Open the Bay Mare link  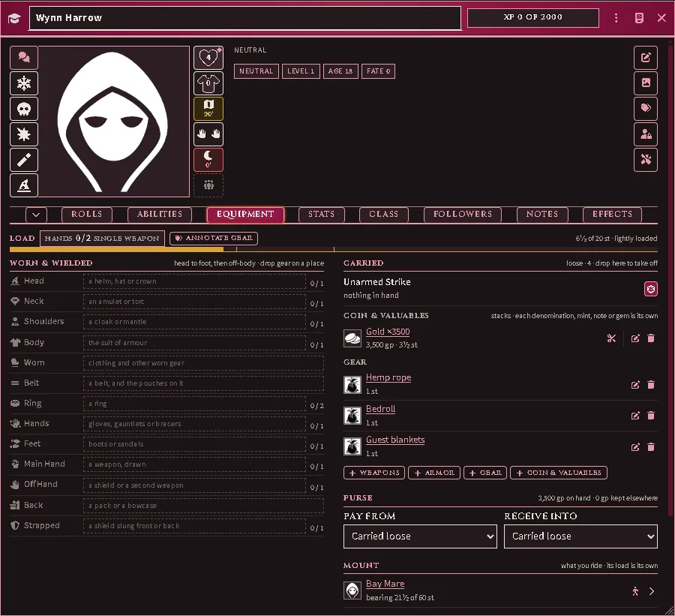click(x=385, y=584)
